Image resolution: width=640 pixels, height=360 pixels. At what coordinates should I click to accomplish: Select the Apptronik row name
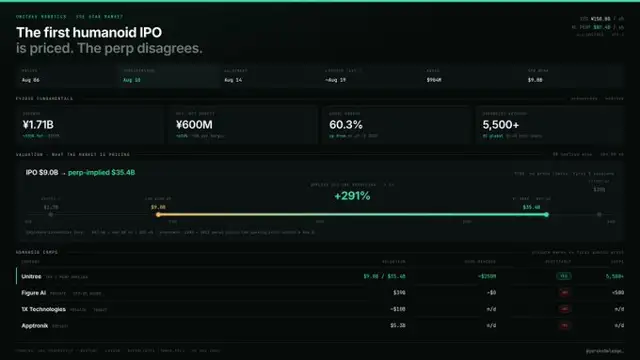coord(35,326)
